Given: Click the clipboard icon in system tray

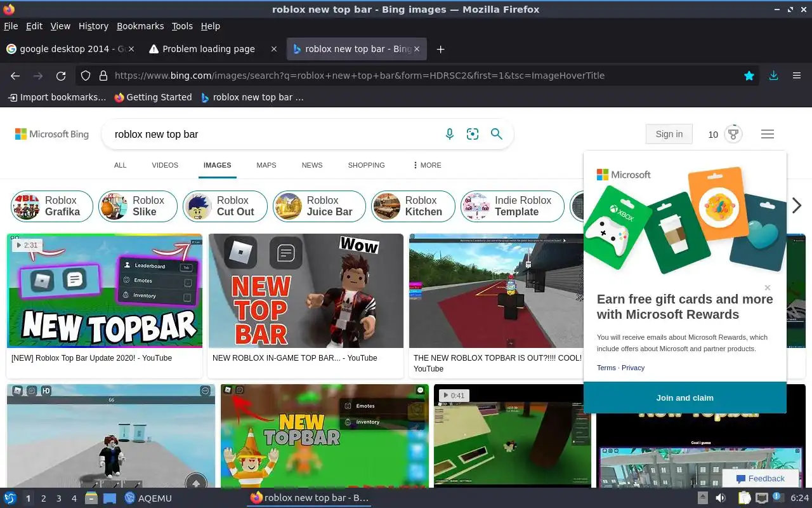Looking at the screenshot, I should [744, 498].
